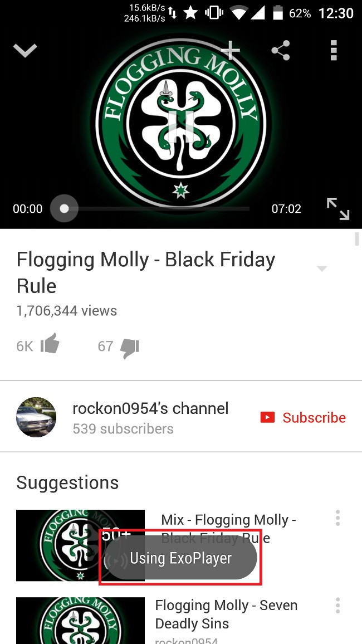Screen dimensions: 362x644
Task: Open the menu for Seven Deadly Sins
Action: (x=338, y=606)
